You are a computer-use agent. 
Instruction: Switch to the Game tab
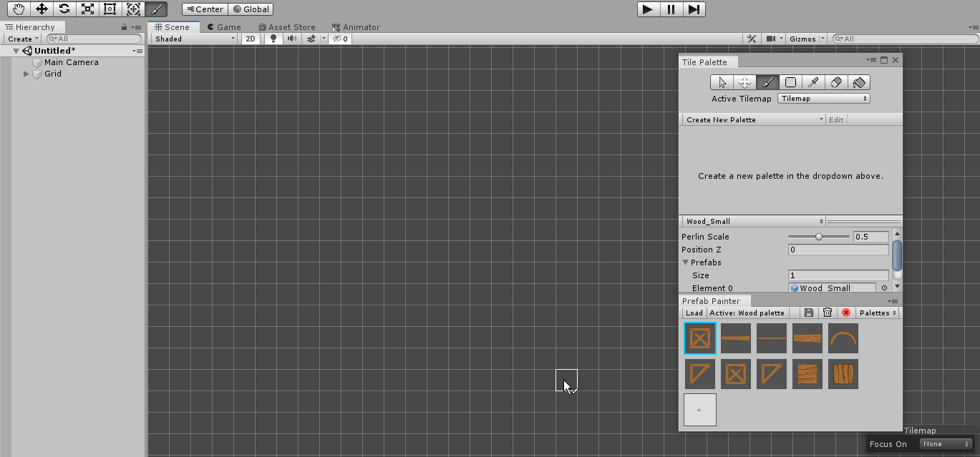tap(223, 27)
